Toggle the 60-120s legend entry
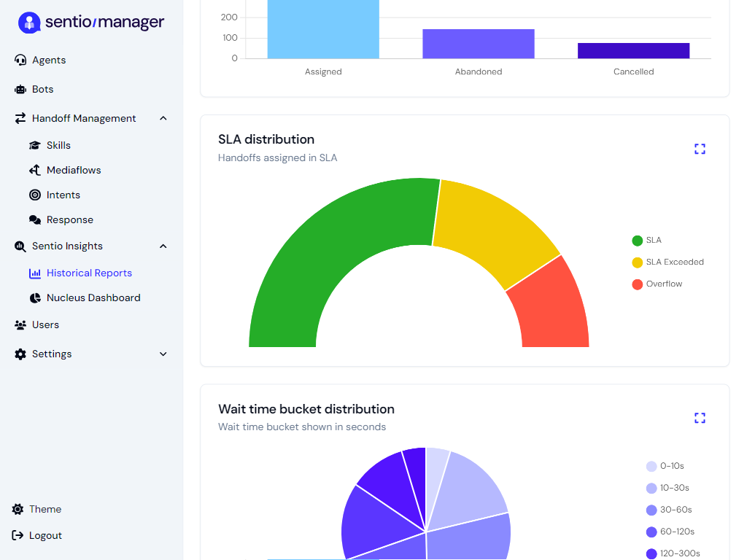 tap(670, 532)
